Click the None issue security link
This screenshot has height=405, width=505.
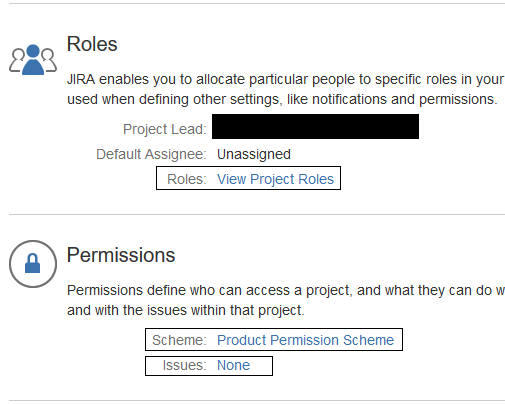pos(233,365)
